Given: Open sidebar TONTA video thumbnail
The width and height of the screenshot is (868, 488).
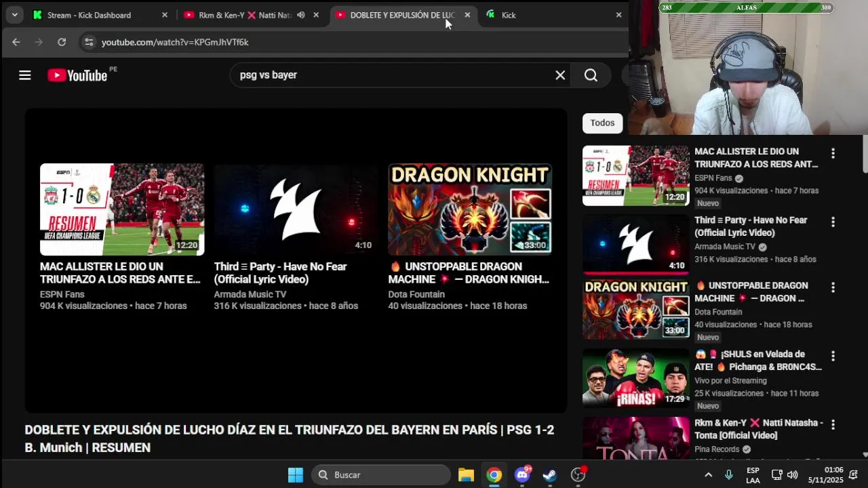Looking at the screenshot, I should 636,439.
